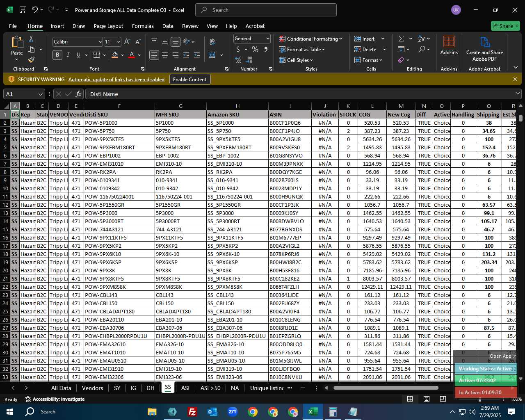525x420 pixels.
Task: Toggle Top Align vertical alignment
Action: (154, 41)
